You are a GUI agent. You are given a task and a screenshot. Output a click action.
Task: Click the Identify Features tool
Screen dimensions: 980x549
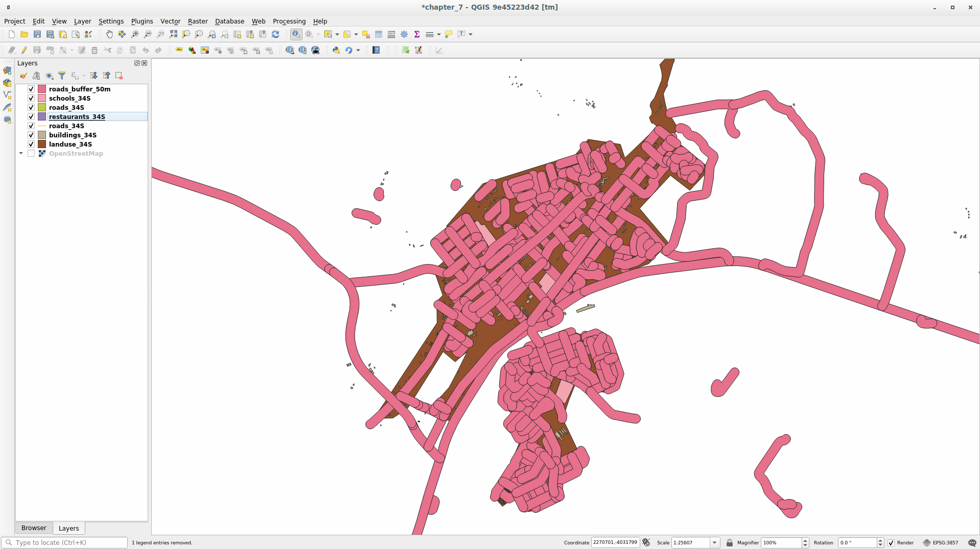[296, 34]
